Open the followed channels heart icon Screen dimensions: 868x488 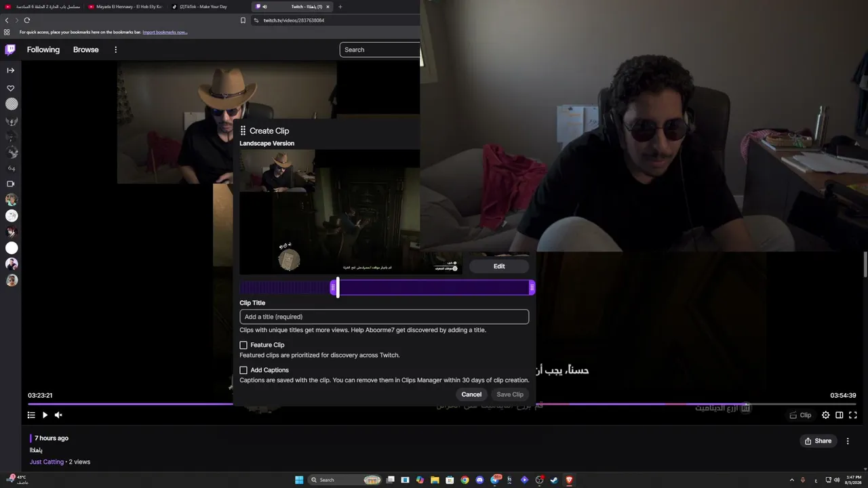[x=11, y=88]
